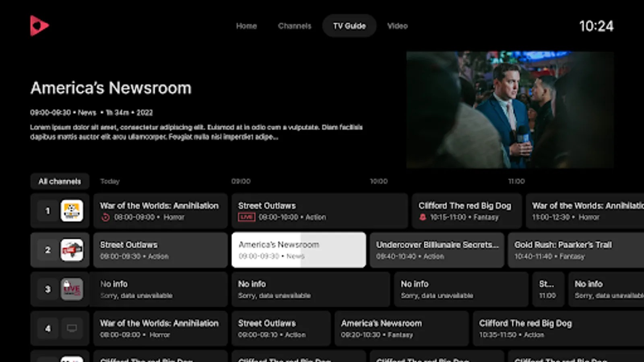The width and height of the screenshot is (644, 362).
Task: Open the live Street Outlaws 09:00-10:00 program
Action: (320, 211)
